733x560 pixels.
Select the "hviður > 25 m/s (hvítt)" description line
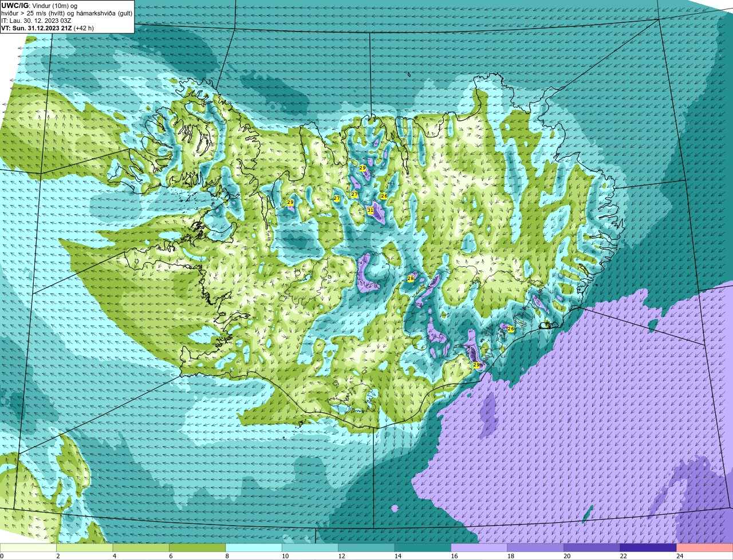[x=66, y=13]
